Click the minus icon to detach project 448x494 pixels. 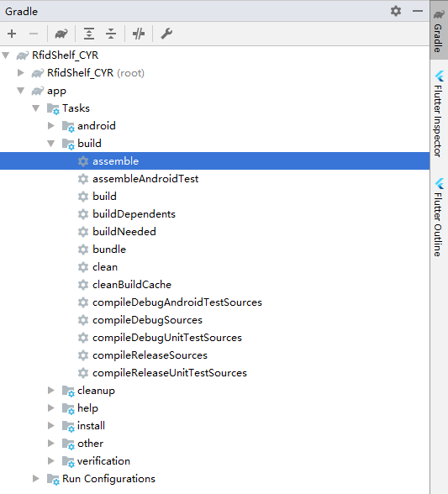pyautogui.click(x=34, y=34)
